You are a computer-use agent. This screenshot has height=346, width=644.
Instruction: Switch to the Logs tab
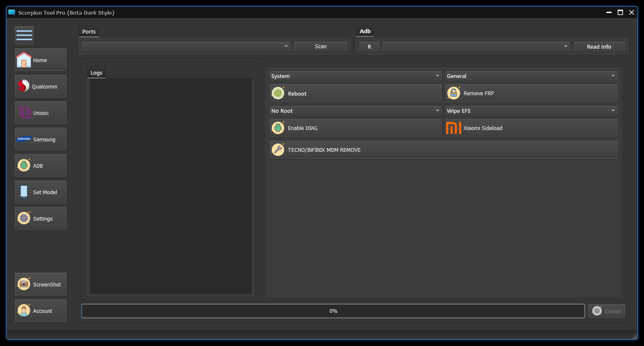pyautogui.click(x=96, y=73)
